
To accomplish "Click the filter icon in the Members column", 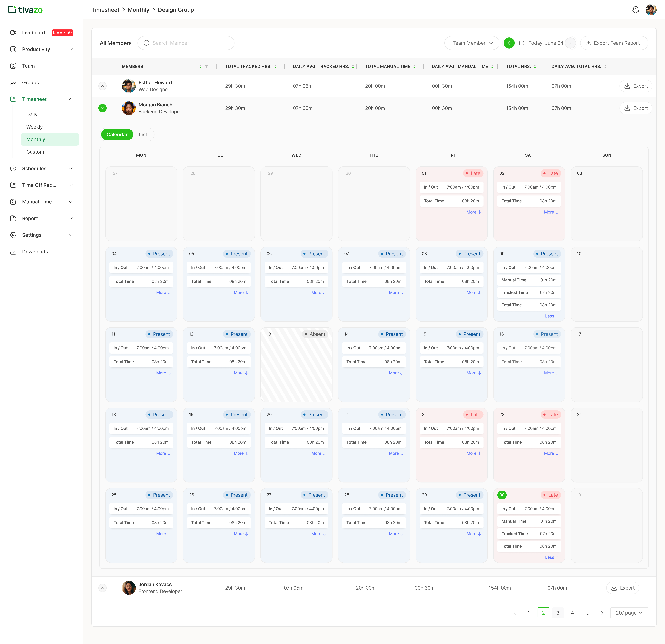I will pos(206,67).
